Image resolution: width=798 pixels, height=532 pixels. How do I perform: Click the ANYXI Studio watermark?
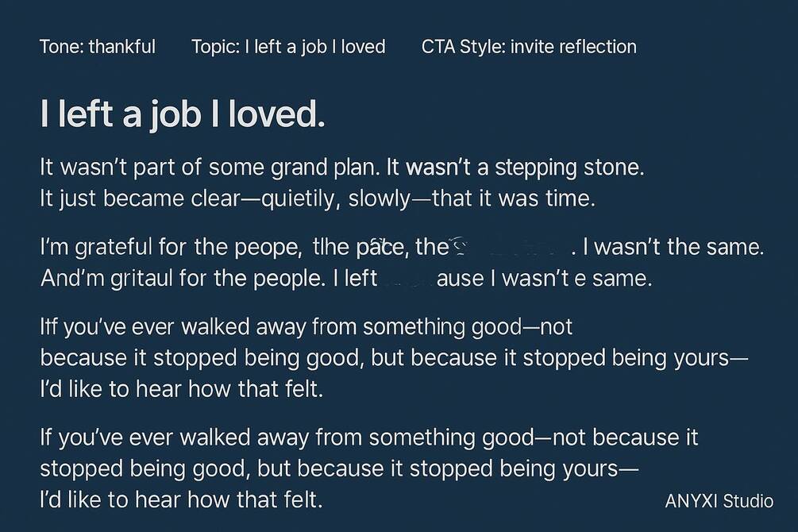pyautogui.click(x=719, y=501)
